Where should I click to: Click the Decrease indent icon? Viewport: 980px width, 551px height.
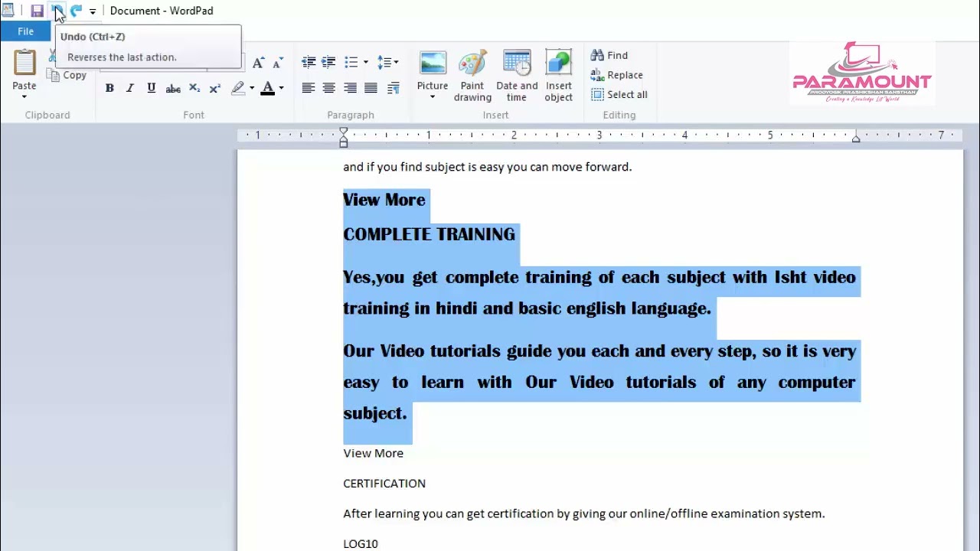(309, 62)
